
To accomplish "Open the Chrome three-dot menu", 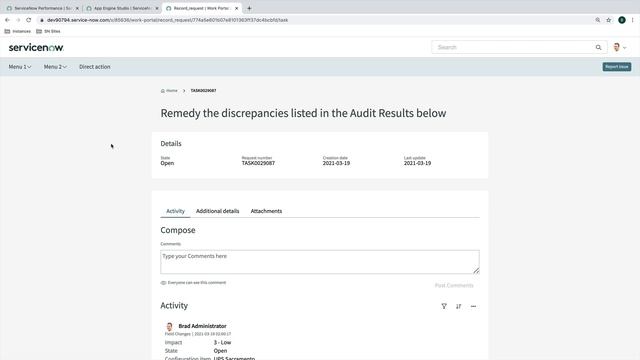I will click(x=633, y=20).
